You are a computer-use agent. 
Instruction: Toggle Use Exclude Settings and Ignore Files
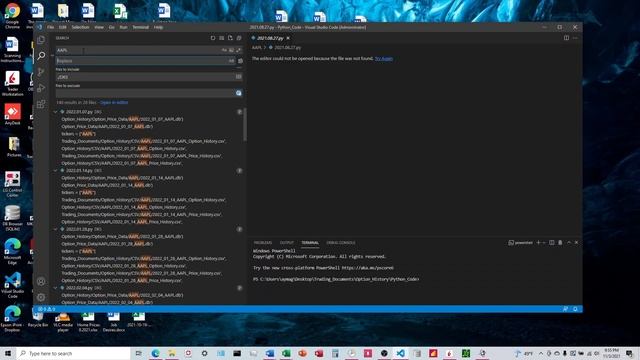point(238,93)
